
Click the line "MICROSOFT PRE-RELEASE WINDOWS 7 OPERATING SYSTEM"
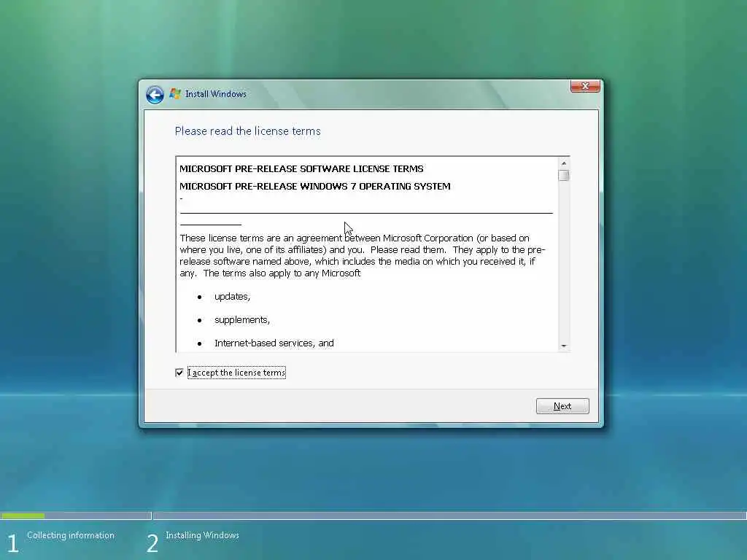(x=315, y=186)
